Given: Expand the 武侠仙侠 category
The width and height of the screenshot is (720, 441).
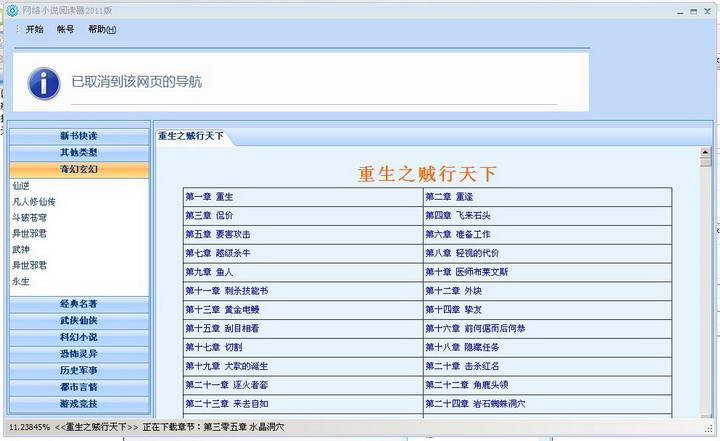Looking at the screenshot, I should pyautogui.click(x=79, y=320).
